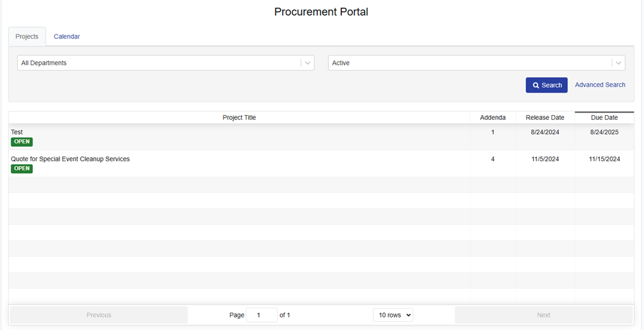Click the chevron arrow of All Departments
The image size is (644, 330).
[308, 63]
